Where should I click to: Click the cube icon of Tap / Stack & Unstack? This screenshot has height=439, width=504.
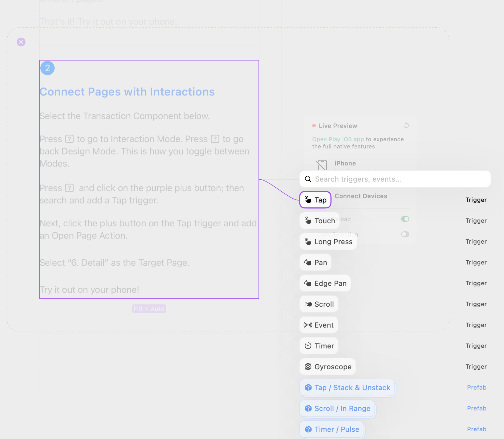308,387
